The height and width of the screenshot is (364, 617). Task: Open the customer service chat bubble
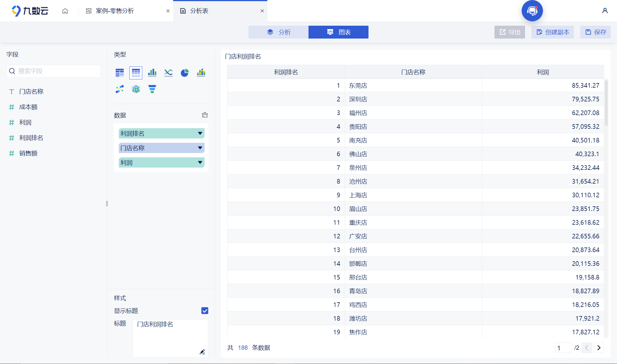[532, 11]
